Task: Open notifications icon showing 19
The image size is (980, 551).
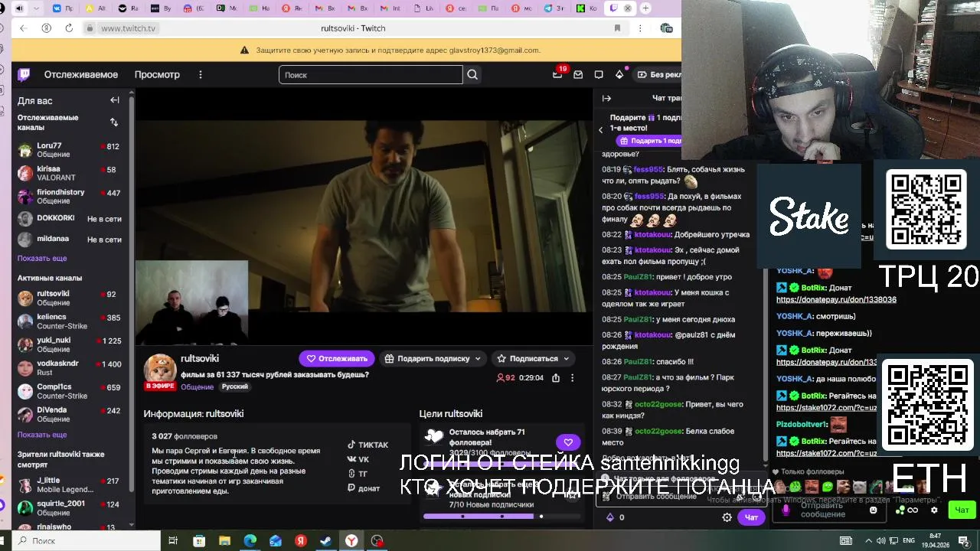Action: click(557, 74)
